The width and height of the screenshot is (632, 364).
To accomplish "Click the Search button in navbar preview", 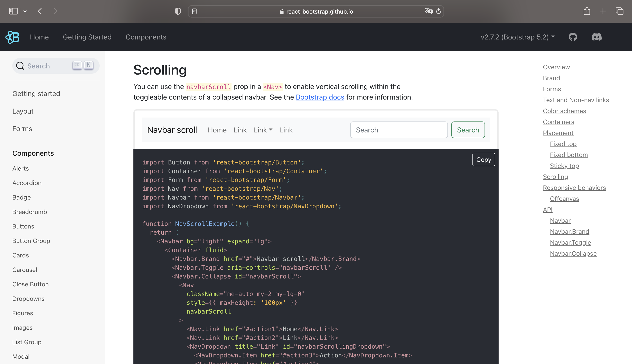I will [468, 129].
